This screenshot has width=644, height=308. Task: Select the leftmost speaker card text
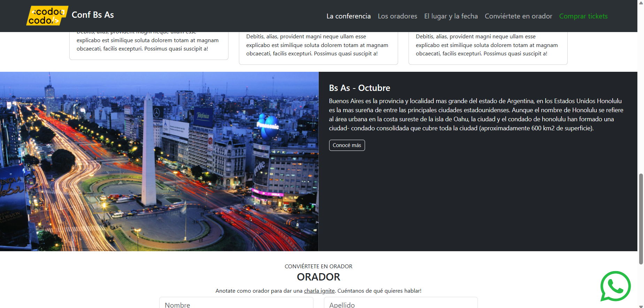pyautogui.click(x=148, y=45)
